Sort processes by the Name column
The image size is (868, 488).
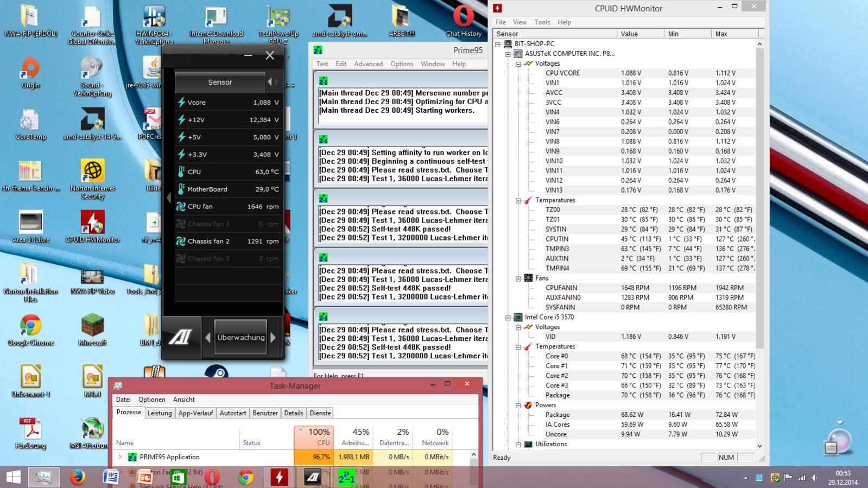177,437
